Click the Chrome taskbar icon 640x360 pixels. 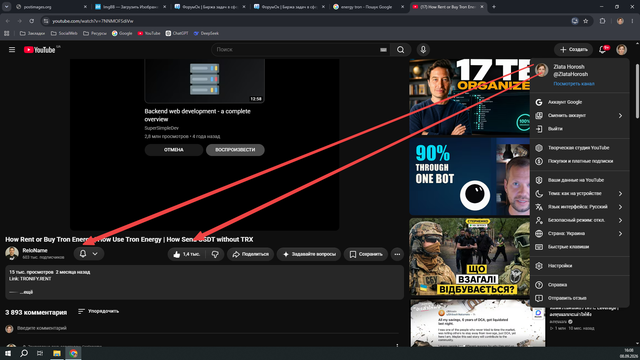(73, 353)
